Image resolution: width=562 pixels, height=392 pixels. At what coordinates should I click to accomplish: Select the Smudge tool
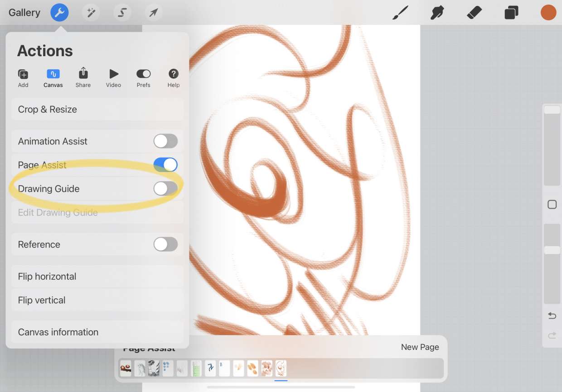click(x=436, y=12)
